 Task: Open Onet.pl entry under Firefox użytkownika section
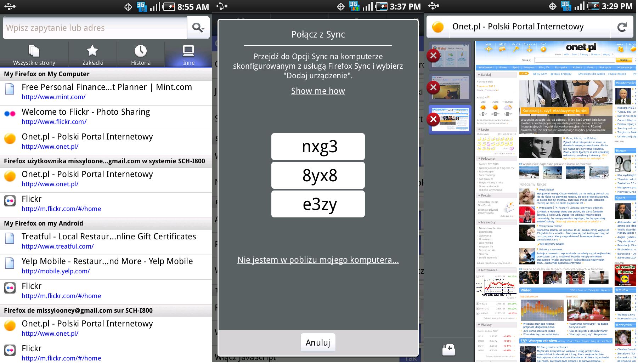coord(106,180)
